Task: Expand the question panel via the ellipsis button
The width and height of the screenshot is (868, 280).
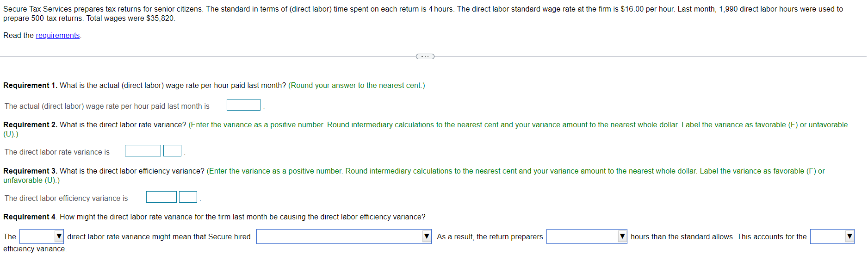Action: pos(425,56)
